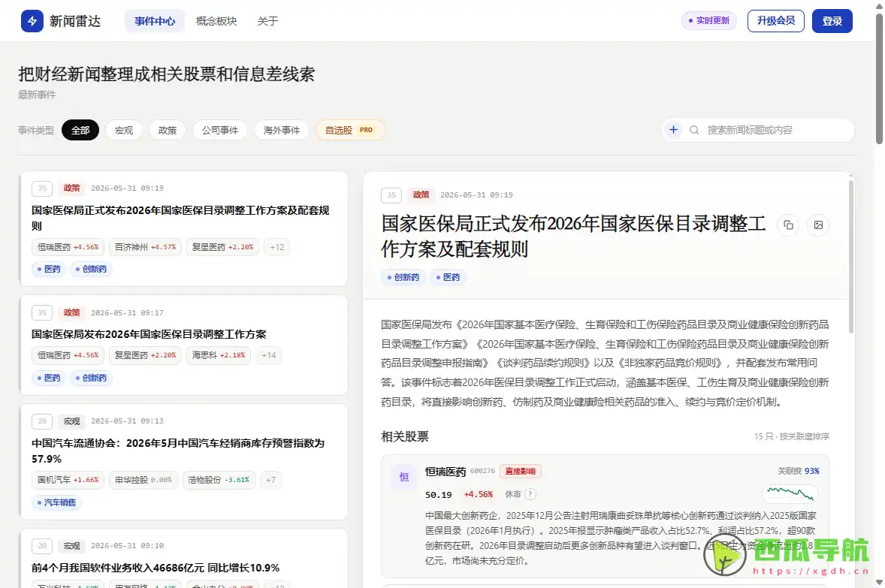Click the 登录 button
885x588 pixels.
click(x=832, y=21)
